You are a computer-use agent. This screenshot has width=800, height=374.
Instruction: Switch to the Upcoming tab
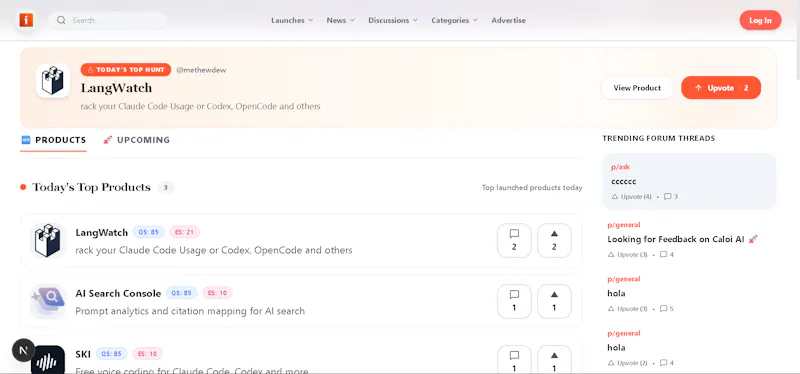tap(136, 140)
